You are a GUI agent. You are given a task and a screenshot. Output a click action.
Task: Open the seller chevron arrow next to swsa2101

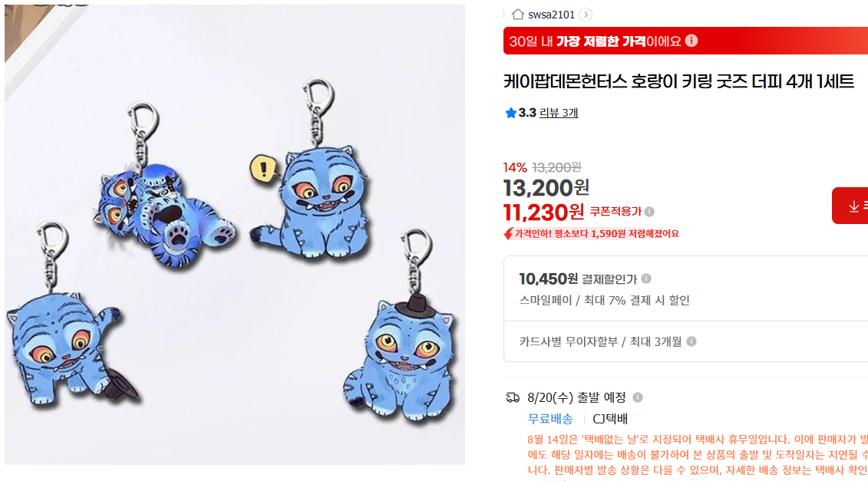point(586,15)
